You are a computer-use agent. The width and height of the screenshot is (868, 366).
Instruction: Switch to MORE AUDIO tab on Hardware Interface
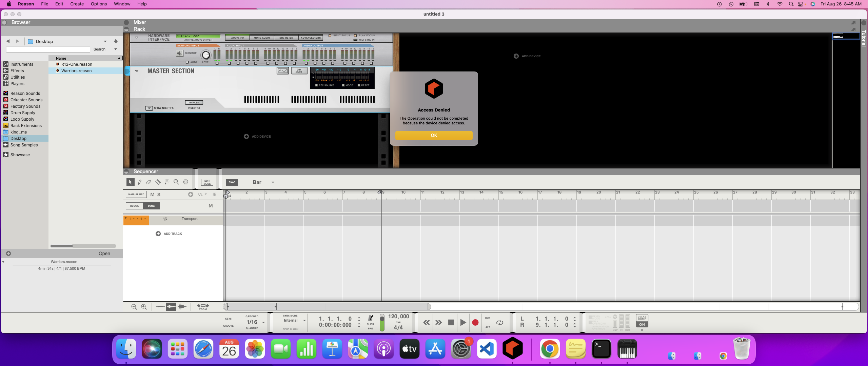pyautogui.click(x=262, y=38)
